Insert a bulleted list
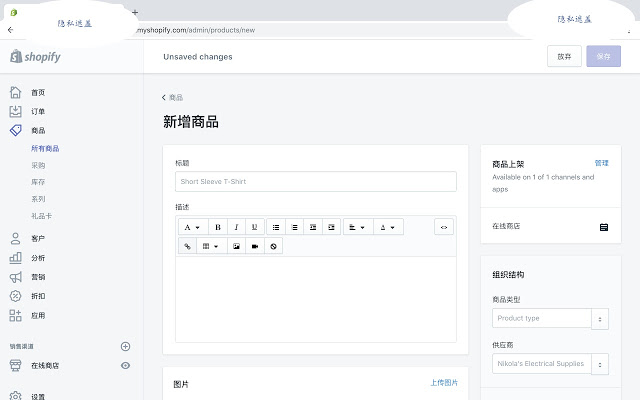 (x=276, y=227)
